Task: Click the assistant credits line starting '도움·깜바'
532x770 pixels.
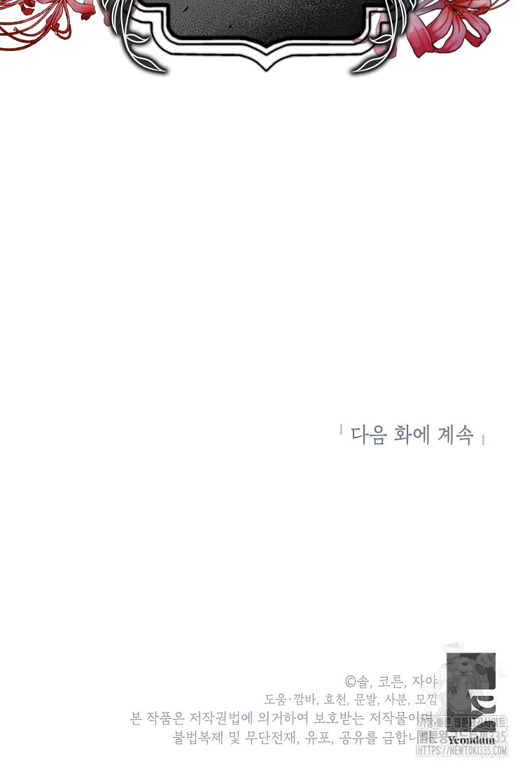Action: [x=350, y=699]
